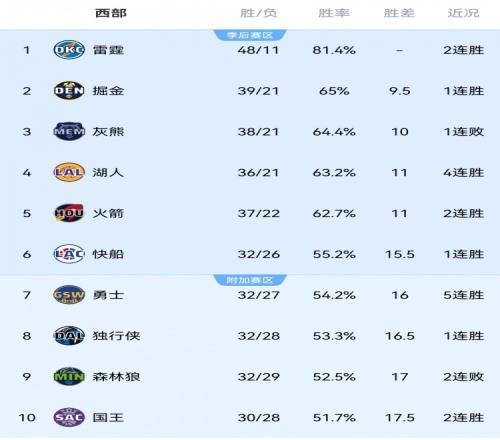Select the 西部 conference tab
This screenshot has width=500, height=440.
tap(111, 13)
